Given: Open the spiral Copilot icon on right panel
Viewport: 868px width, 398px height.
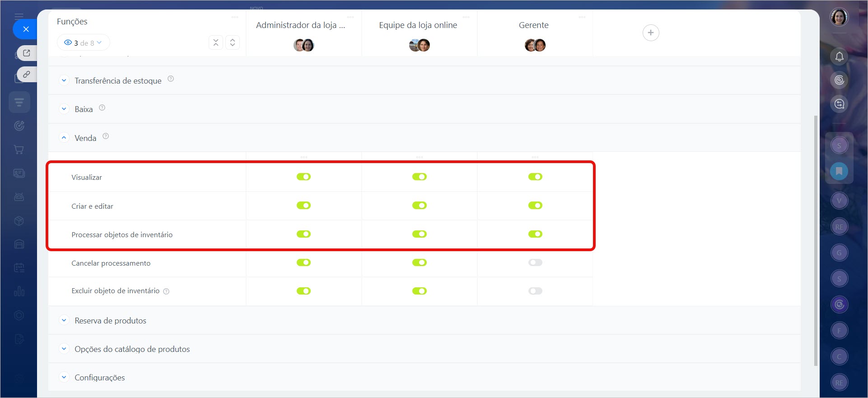Looking at the screenshot, I should point(839,80).
